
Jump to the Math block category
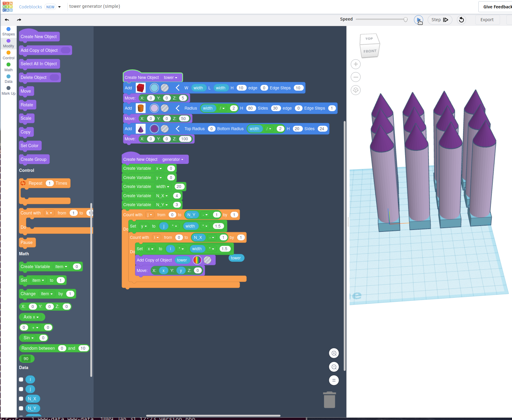[8, 67]
